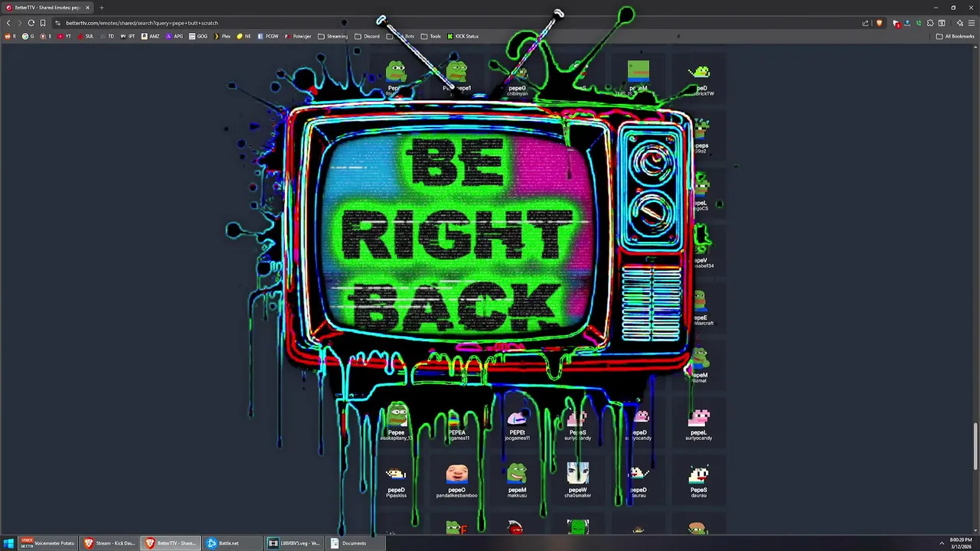Open the Leo AI sparkle icon
Viewport: 980px width, 551px height.
click(960, 23)
